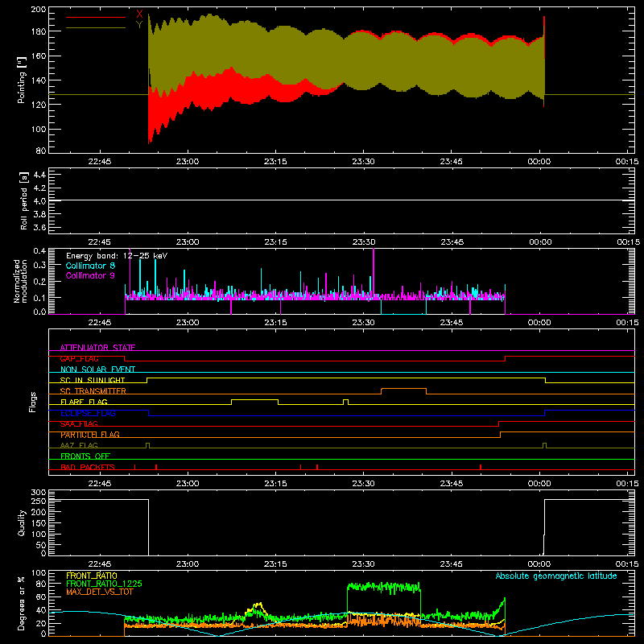Click the ECLIPSE_FLAG label

88,413
